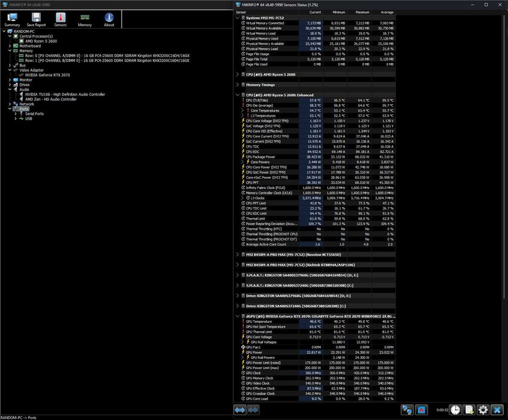Click the HWiNFO app icon in Sensors Status title bar
Image resolution: width=508 pixels, height=420 pixels.
238,5
